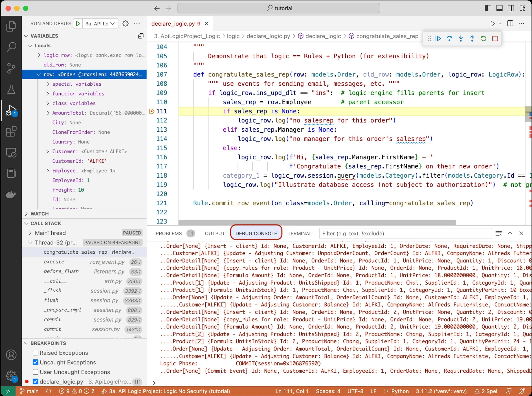Clear the debug console output

(x=498, y=233)
